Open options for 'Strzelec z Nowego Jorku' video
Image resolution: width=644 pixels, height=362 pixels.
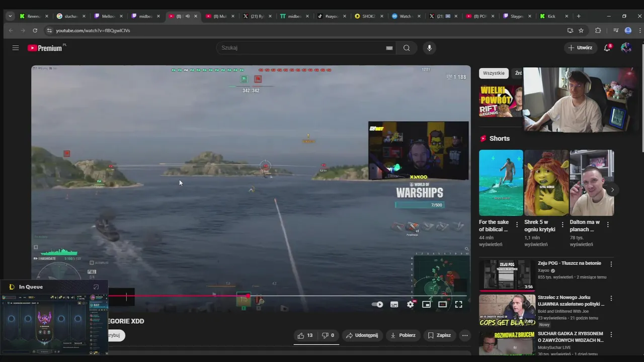(611, 298)
